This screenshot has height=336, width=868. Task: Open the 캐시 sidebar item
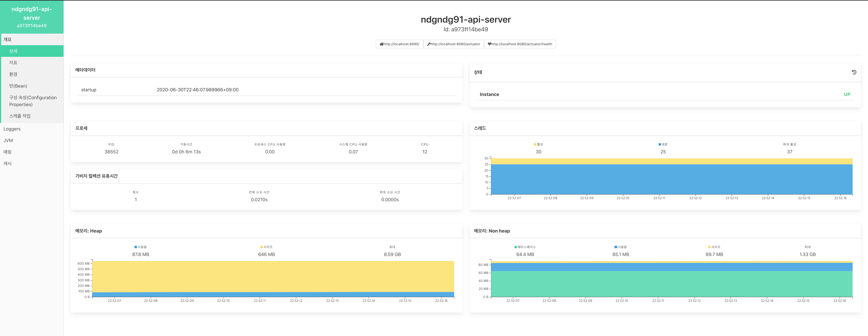tap(7, 164)
